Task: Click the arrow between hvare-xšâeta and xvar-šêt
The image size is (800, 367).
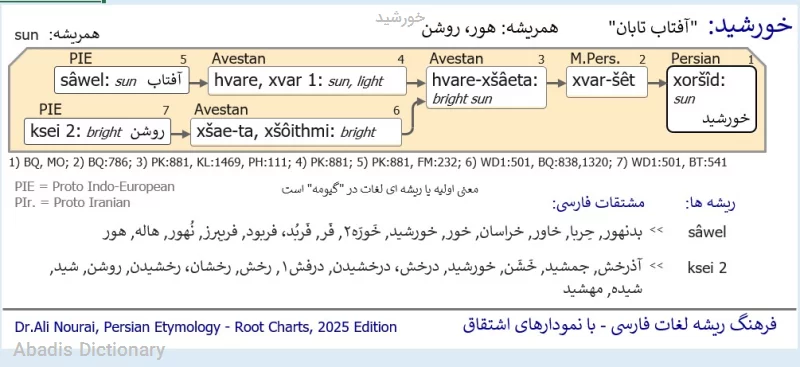Action: pyautogui.click(x=556, y=83)
